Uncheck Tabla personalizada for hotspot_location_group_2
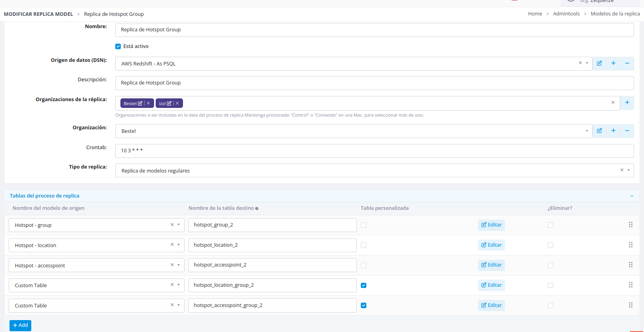 (364, 286)
